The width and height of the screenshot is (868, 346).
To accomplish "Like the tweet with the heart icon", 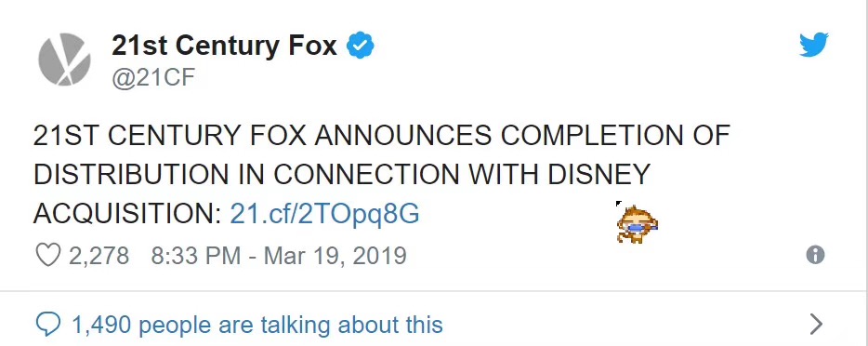I will [47, 255].
